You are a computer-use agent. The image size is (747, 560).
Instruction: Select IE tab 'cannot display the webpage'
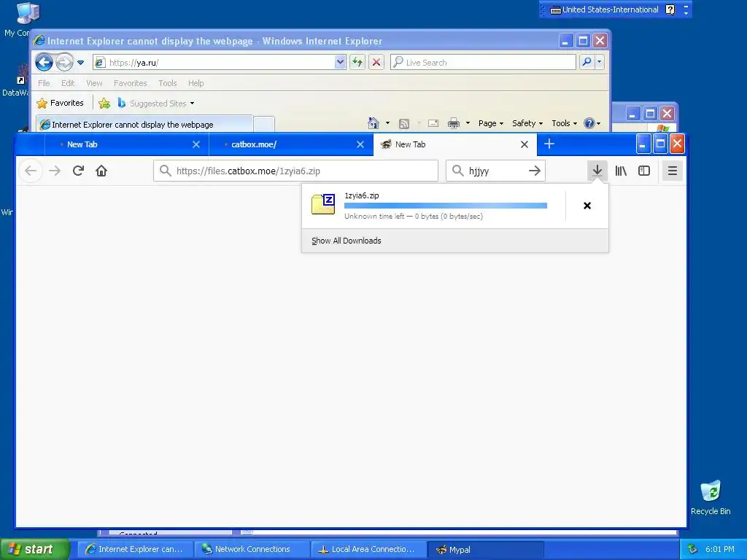click(144, 124)
